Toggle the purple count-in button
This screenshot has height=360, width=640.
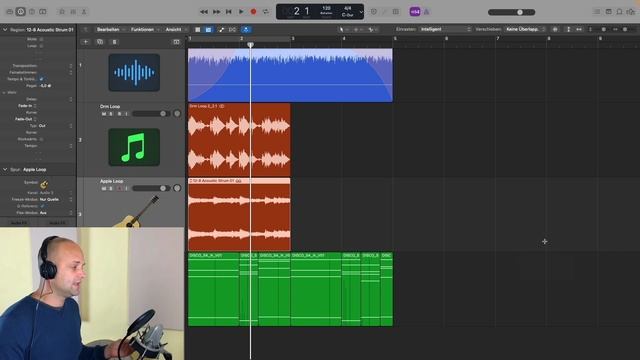(415, 12)
